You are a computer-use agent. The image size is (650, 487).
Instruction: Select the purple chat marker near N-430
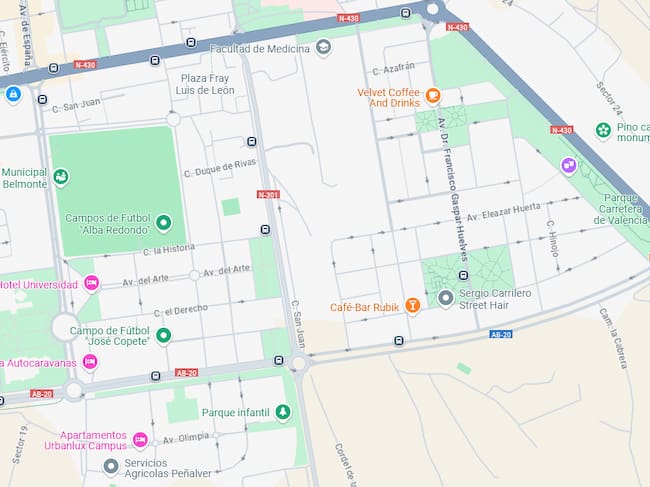(569, 166)
